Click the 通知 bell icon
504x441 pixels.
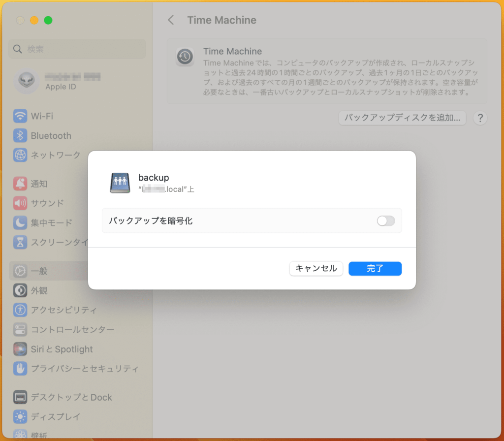click(x=20, y=184)
